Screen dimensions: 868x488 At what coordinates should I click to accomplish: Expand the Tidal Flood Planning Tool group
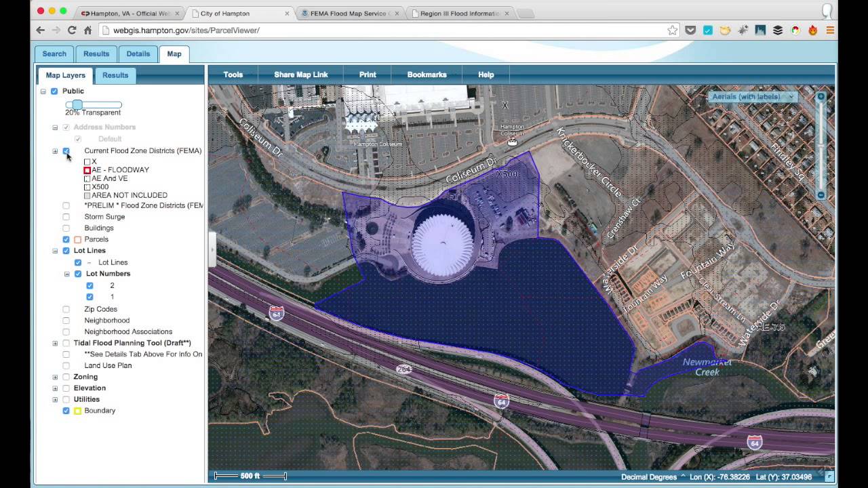[x=55, y=343]
